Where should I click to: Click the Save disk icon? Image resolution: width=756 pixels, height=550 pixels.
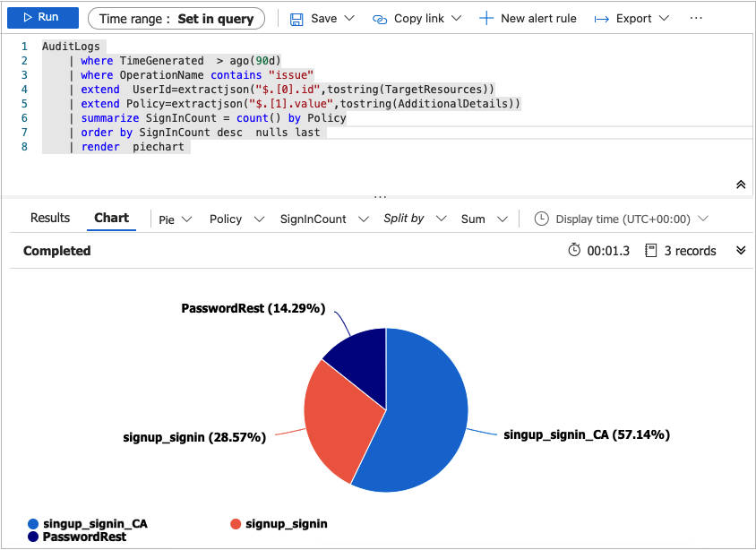pyautogui.click(x=296, y=18)
